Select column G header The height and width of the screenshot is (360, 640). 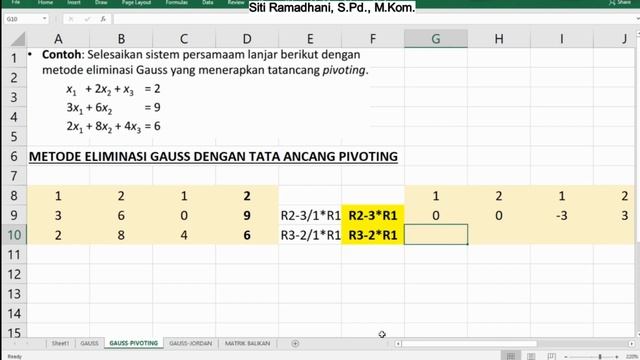tap(436, 39)
